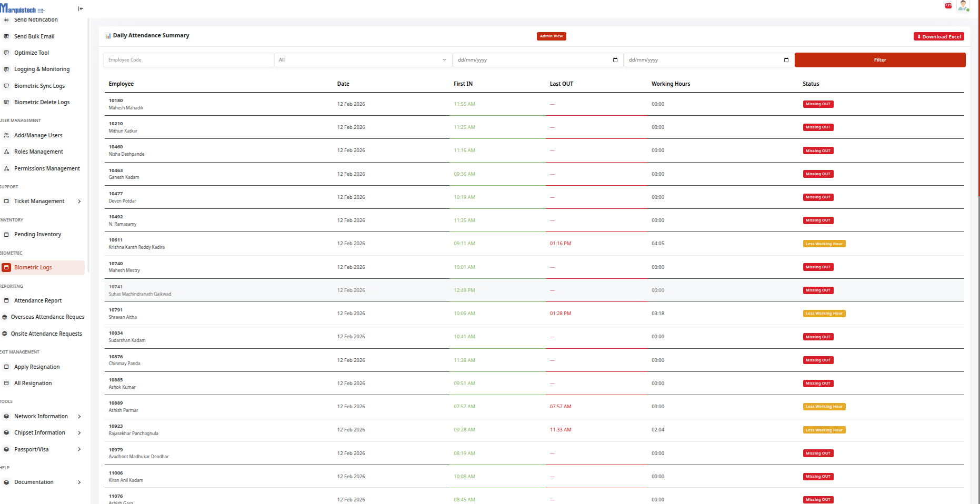This screenshot has height=504, width=980.
Task: Open the user profile avatar
Action: click(x=963, y=6)
